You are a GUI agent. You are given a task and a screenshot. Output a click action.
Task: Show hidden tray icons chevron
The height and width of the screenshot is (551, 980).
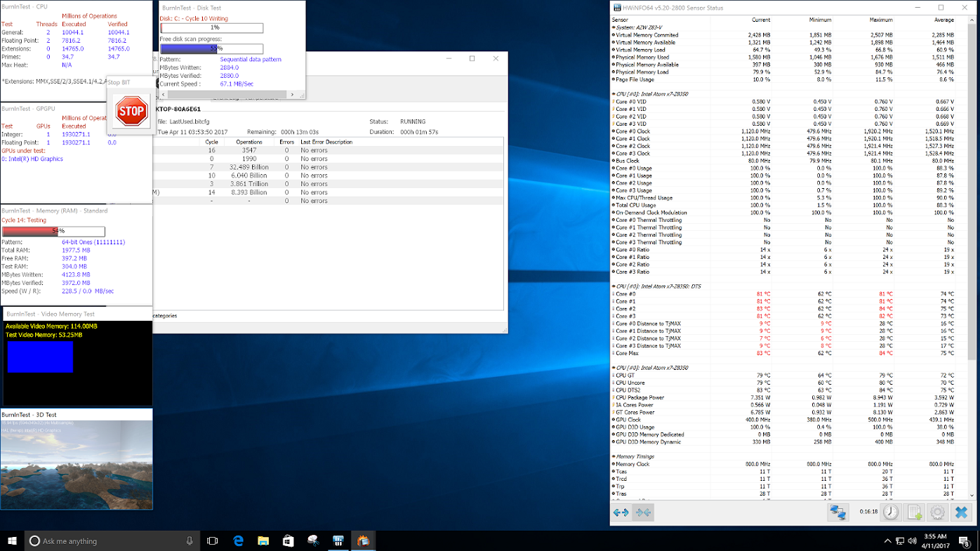[887, 541]
